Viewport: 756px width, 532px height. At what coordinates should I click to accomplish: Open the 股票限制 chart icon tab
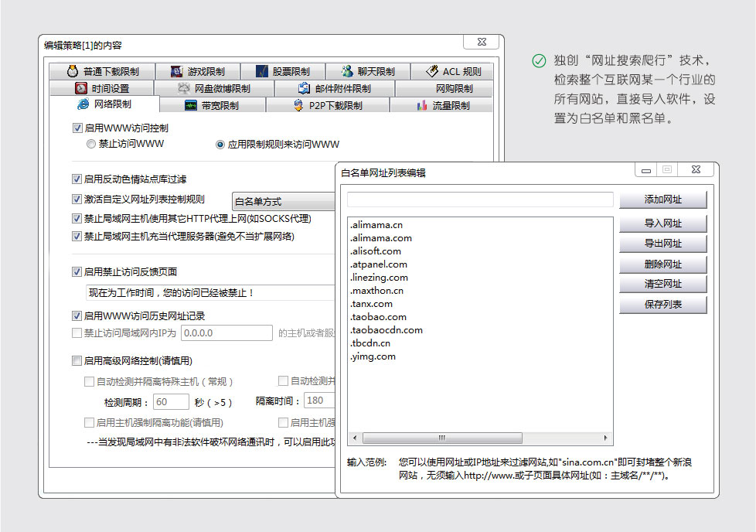point(261,71)
